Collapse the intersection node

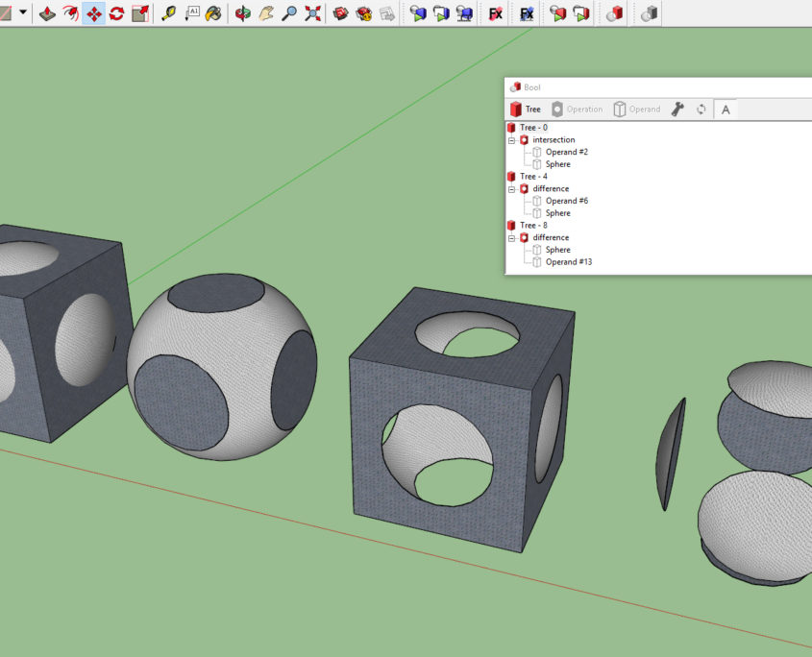pyautogui.click(x=512, y=140)
